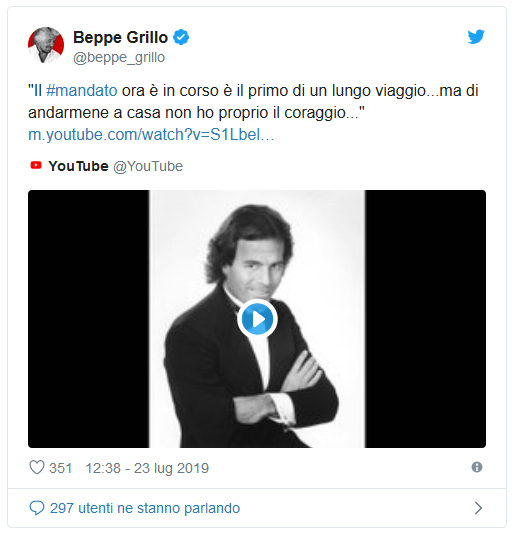Image resolution: width=513 pixels, height=536 pixels.
Task: Like the tweet with the heart icon
Action: pyautogui.click(x=37, y=467)
